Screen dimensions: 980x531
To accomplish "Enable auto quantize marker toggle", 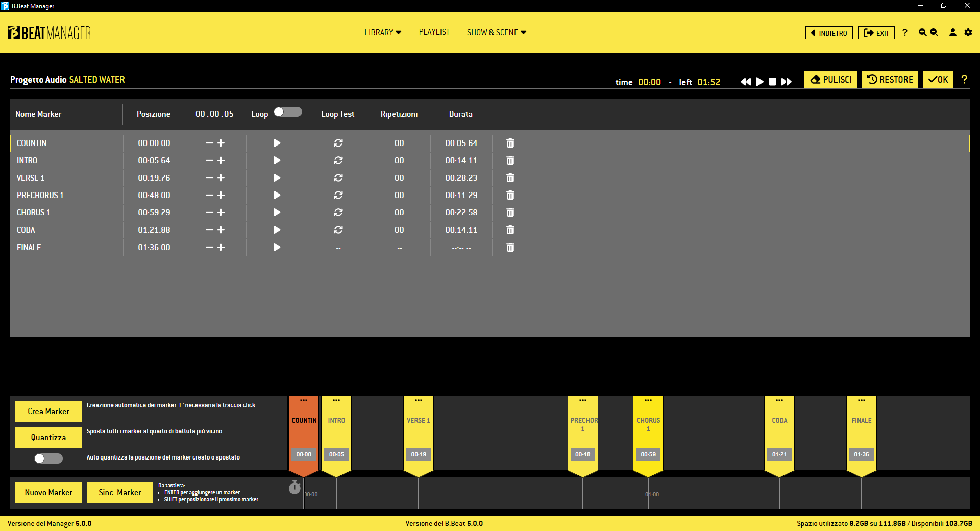I will pos(48,458).
